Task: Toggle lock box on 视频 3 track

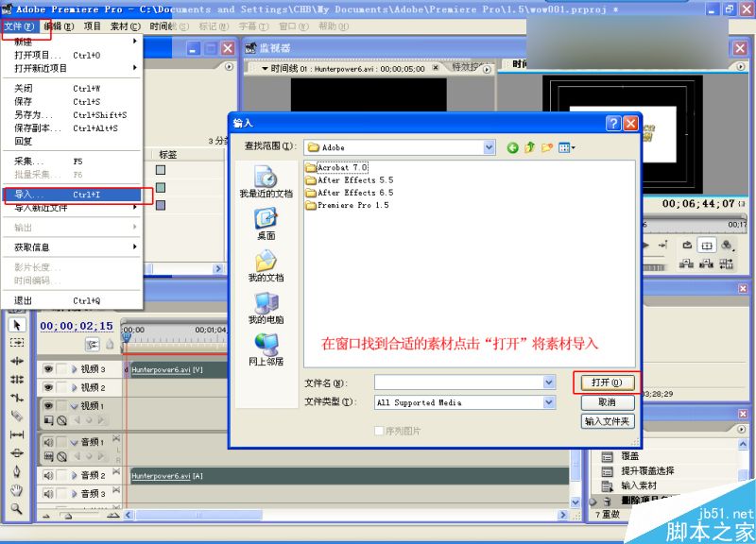Action: 61,369
